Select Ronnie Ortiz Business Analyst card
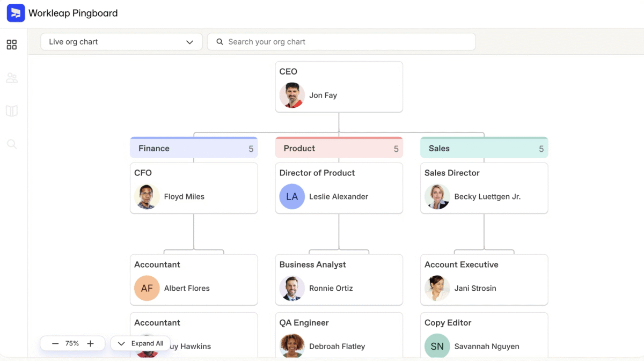644x361 pixels. click(339, 279)
